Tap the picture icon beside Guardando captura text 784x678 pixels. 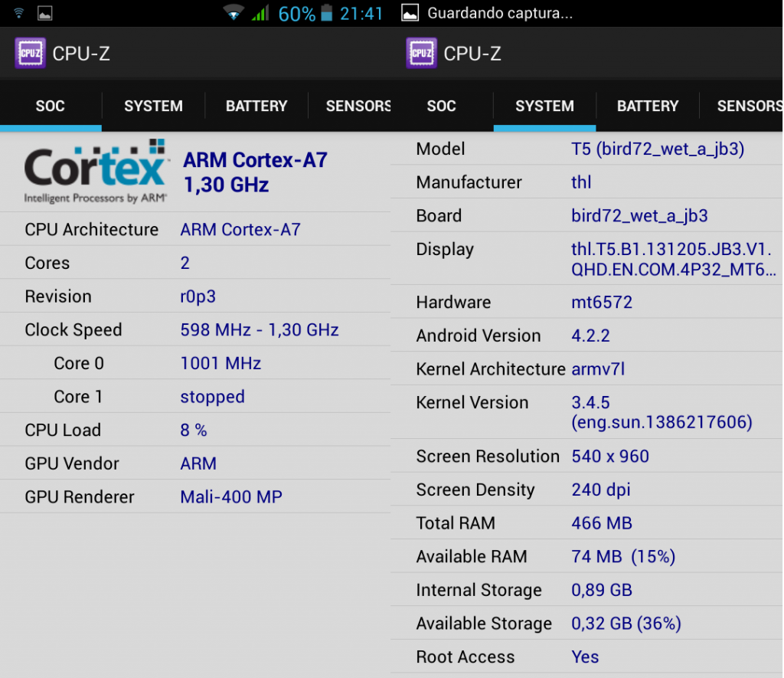point(410,13)
